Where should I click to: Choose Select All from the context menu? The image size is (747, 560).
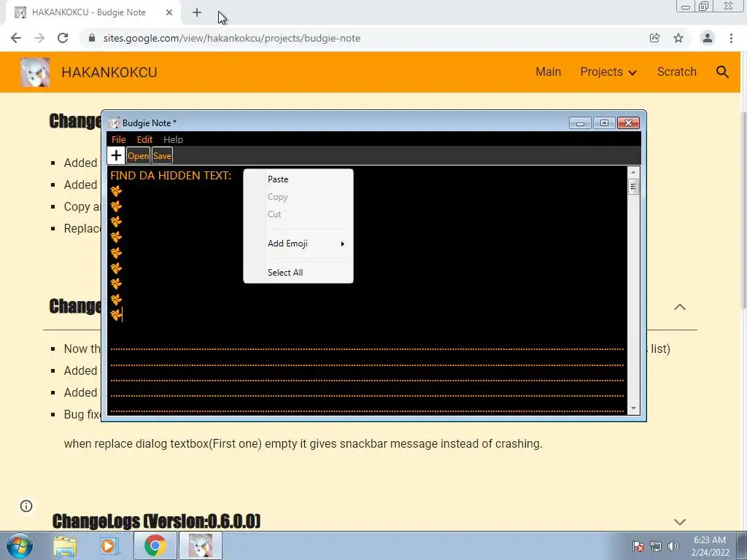[298, 273]
